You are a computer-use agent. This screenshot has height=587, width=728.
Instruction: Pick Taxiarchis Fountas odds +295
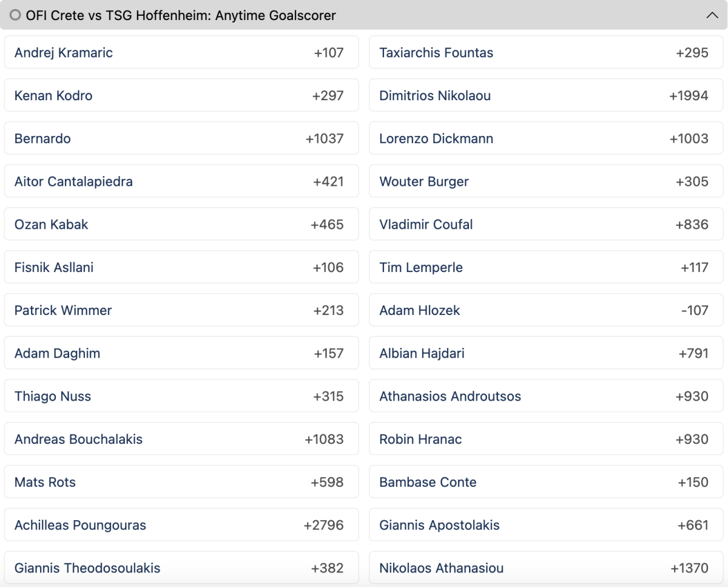[546, 53]
